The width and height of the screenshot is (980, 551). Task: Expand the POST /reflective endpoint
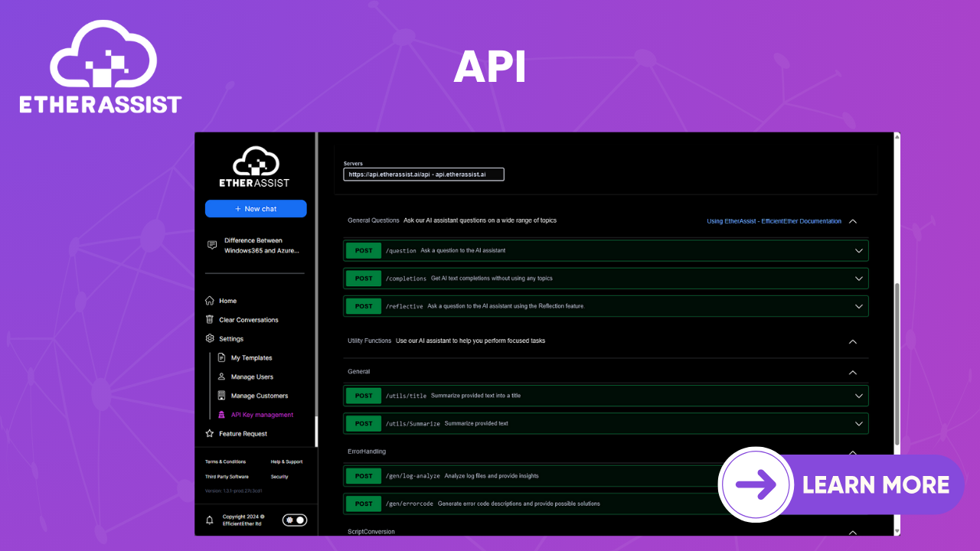[x=606, y=306]
